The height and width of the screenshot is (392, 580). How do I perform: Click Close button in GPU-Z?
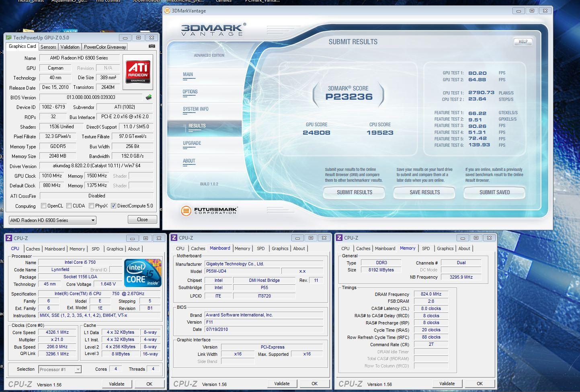click(142, 220)
